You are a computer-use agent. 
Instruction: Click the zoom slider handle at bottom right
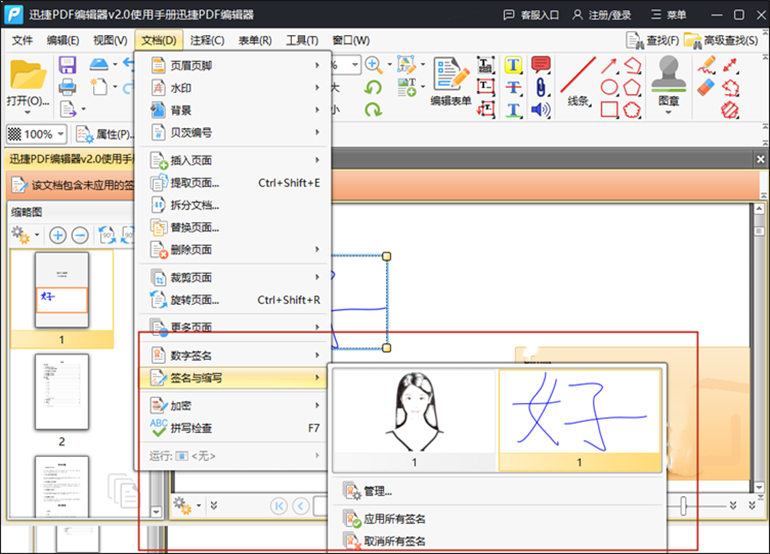coord(684,505)
